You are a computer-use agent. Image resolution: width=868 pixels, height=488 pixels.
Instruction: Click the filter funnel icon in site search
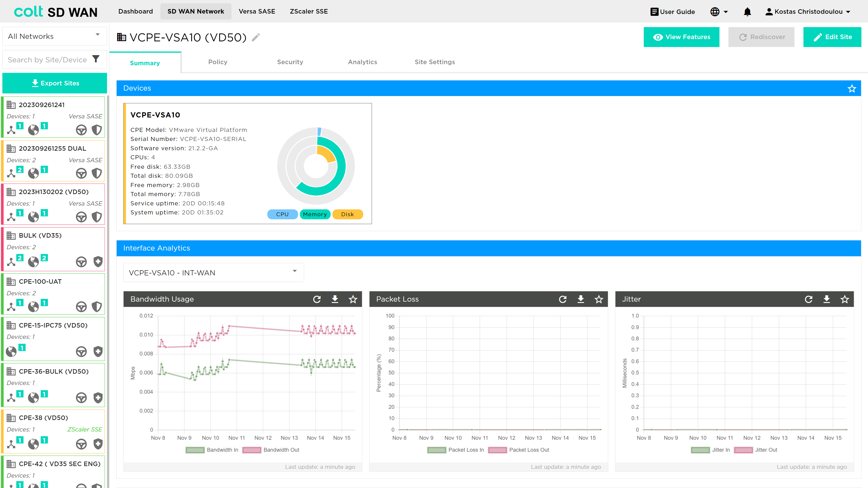click(x=96, y=59)
